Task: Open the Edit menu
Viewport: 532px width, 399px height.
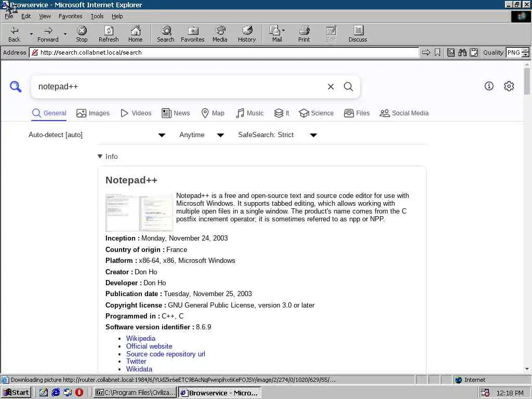Action: 26,16
